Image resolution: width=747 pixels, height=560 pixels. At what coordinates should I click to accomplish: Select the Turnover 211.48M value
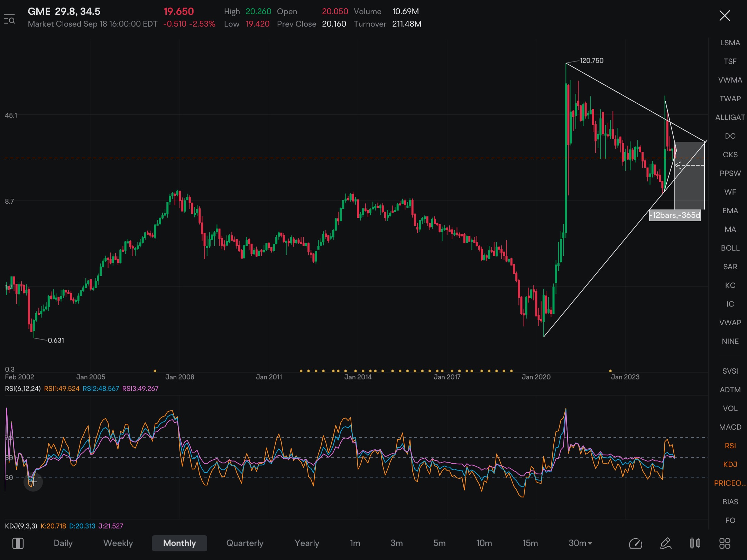coord(407,24)
